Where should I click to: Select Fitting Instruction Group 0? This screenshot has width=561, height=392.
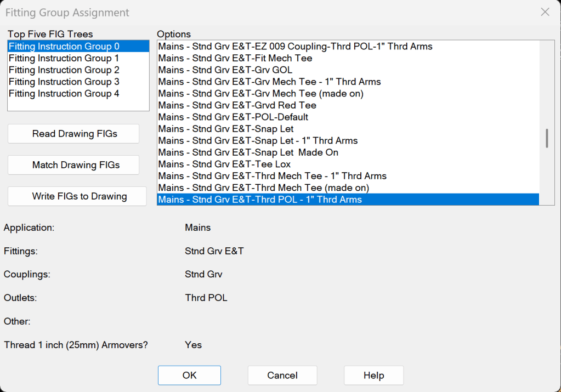click(x=78, y=46)
